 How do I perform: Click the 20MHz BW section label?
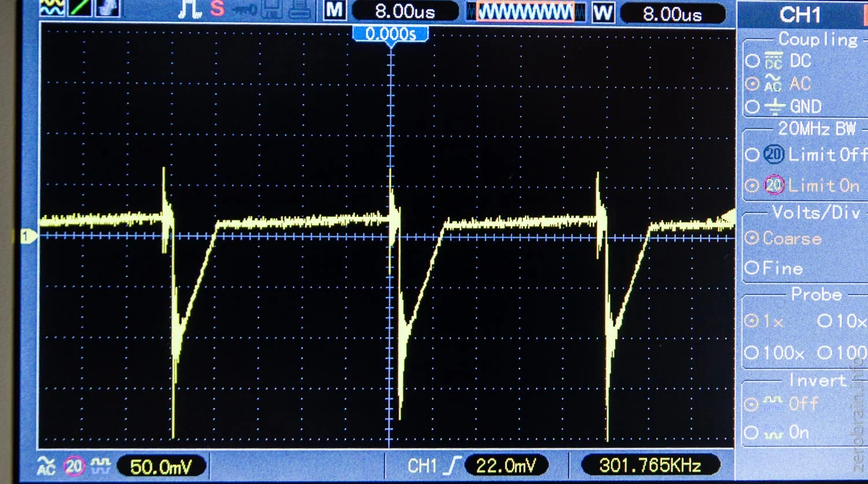click(x=817, y=128)
